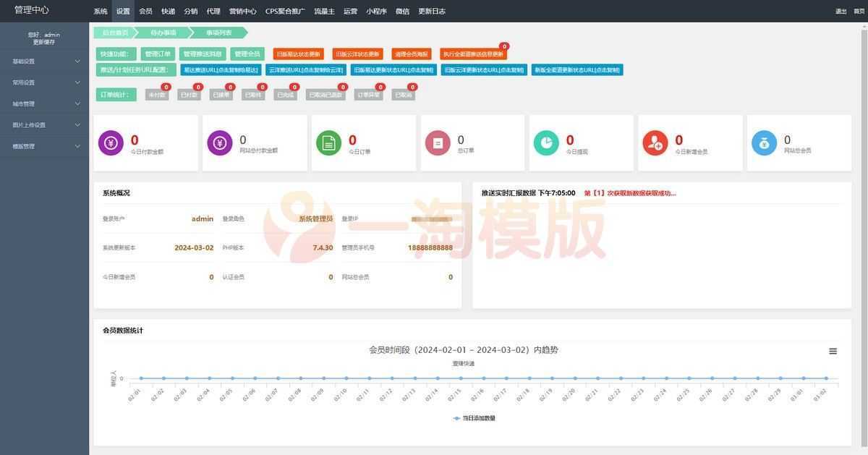
Task: Copy the 易达推送URL blue button
Action: point(221,70)
